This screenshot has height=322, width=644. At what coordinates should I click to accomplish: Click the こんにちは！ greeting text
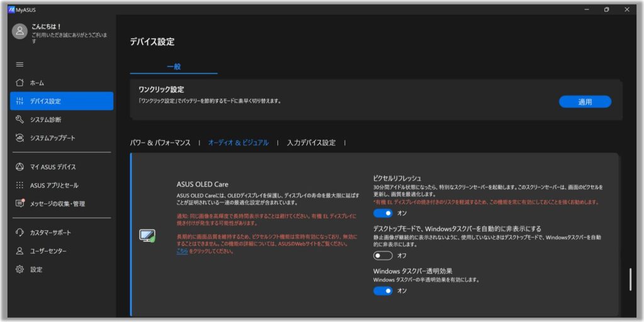click(x=47, y=26)
